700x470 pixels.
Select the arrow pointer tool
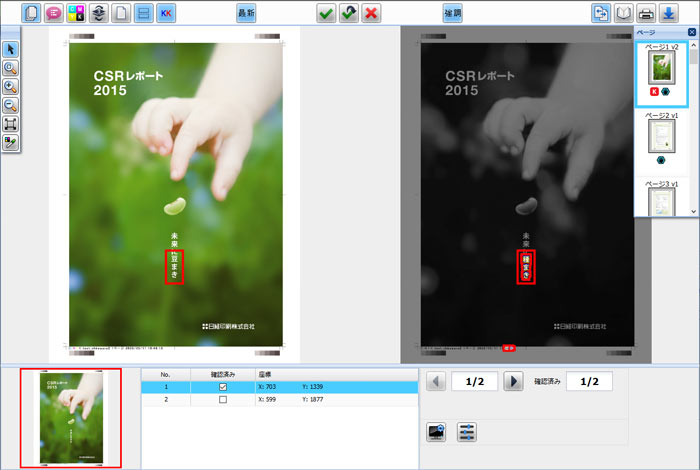pyautogui.click(x=11, y=49)
